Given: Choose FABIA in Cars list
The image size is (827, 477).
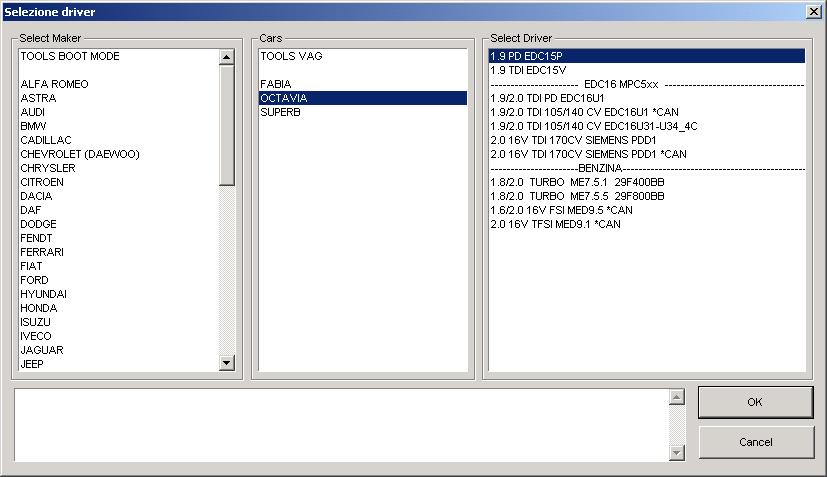Looking at the screenshot, I should (363, 84).
